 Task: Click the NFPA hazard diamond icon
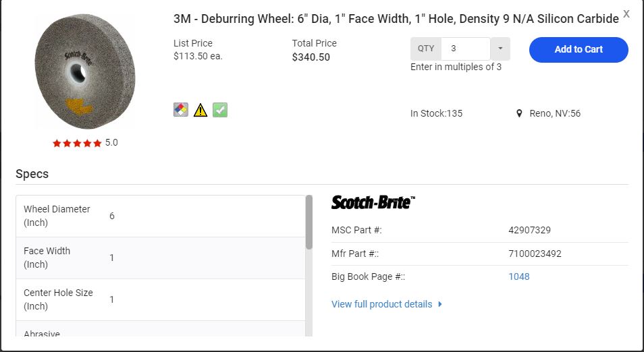[x=180, y=110]
